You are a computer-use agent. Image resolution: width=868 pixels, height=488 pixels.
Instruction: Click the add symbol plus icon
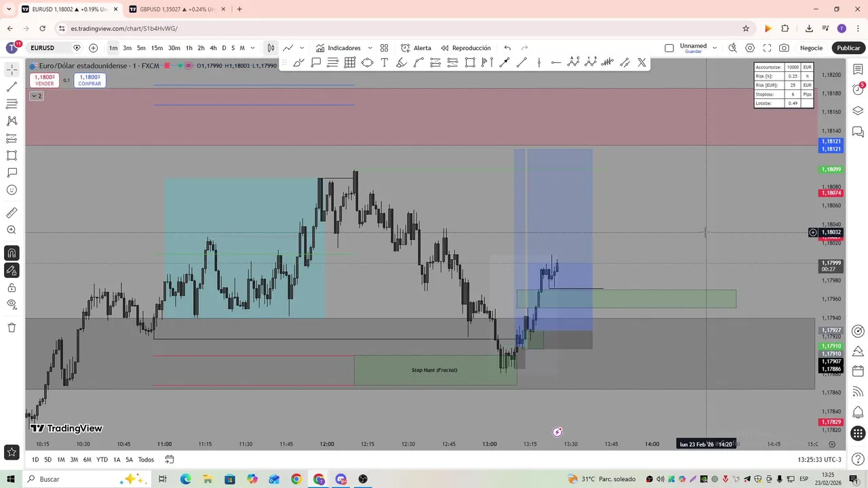(x=93, y=48)
